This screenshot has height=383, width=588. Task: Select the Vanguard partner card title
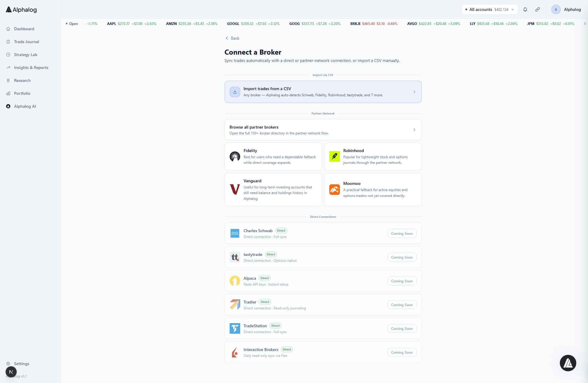coord(252,181)
